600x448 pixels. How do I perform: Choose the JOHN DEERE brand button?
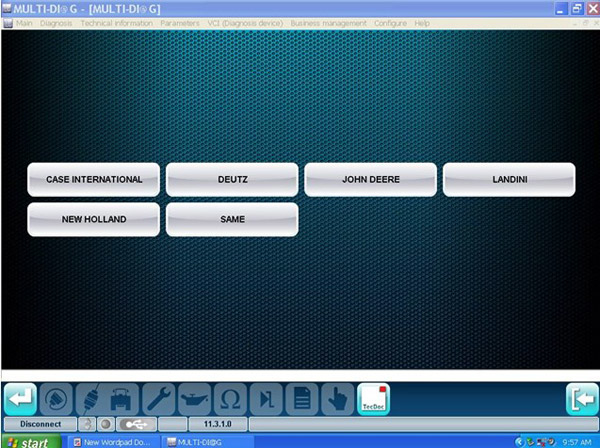coord(370,180)
